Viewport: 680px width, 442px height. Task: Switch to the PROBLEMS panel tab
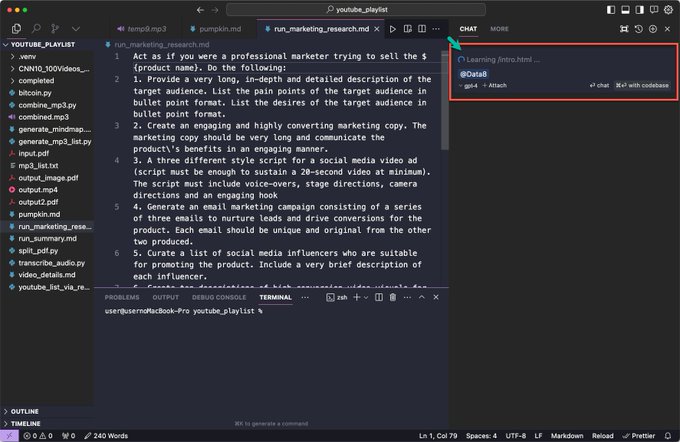pyautogui.click(x=122, y=298)
